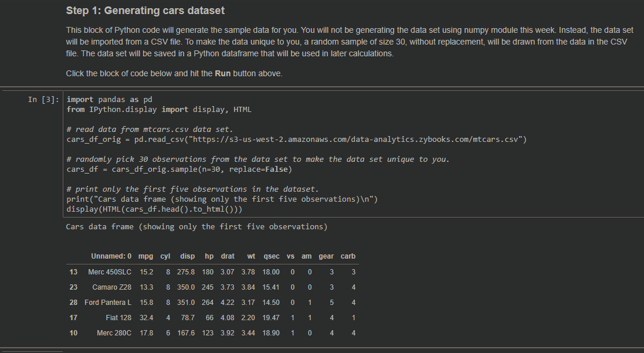The height and width of the screenshot is (353, 644).
Task: Click the mtcars.csv URL string in the code
Action: click(x=355, y=140)
